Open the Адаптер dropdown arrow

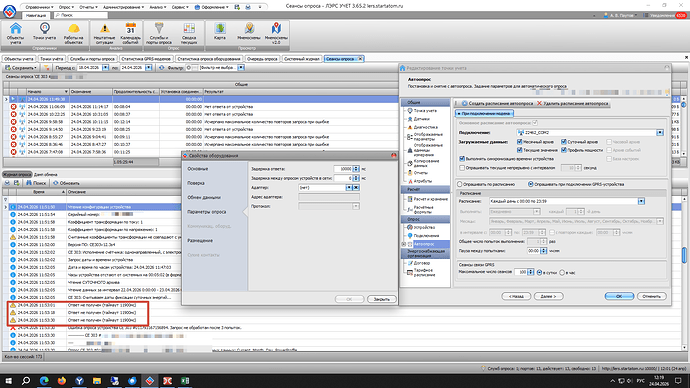point(349,188)
